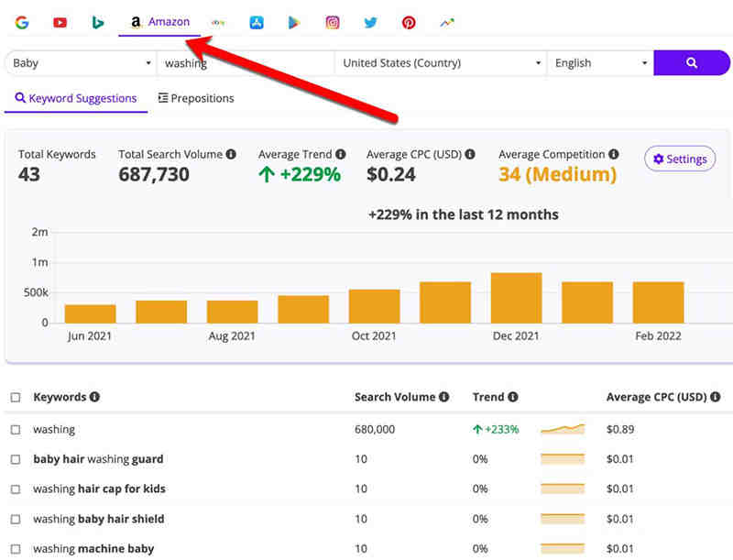The image size is (733, 560).
Task: Open the United States country dropdown
Action: 441,62
